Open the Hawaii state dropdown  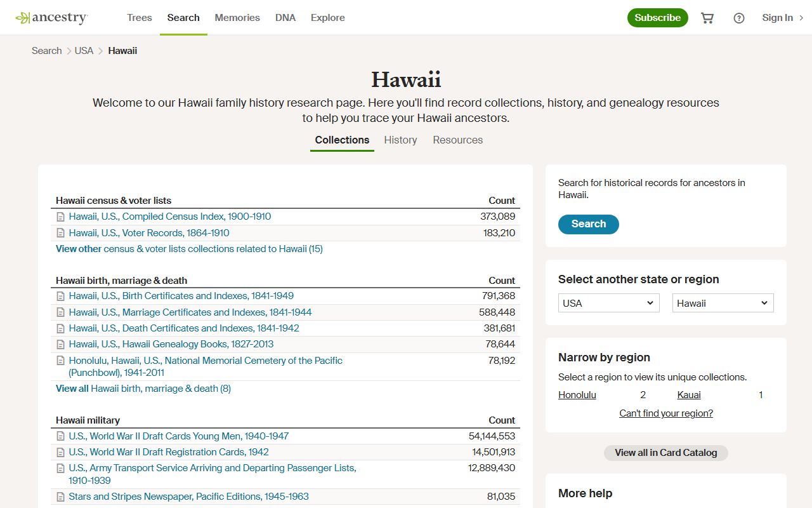point(723,303)
